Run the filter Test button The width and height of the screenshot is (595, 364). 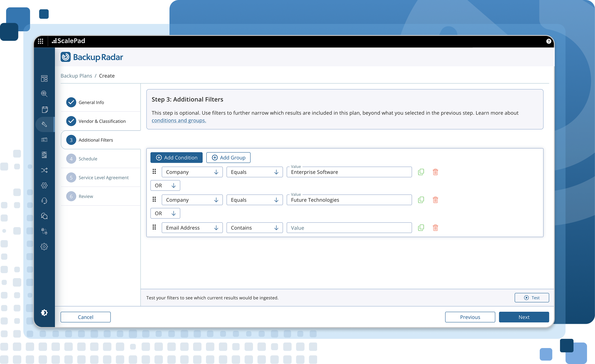click(531, 298)
